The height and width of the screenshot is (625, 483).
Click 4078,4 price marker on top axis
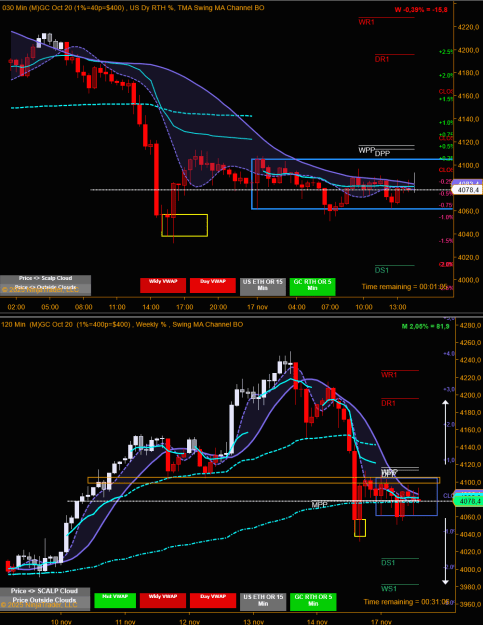click(x=468, y=190)
